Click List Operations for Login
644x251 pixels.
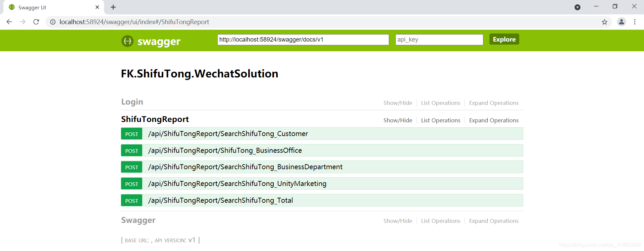[x=440, y=103]
